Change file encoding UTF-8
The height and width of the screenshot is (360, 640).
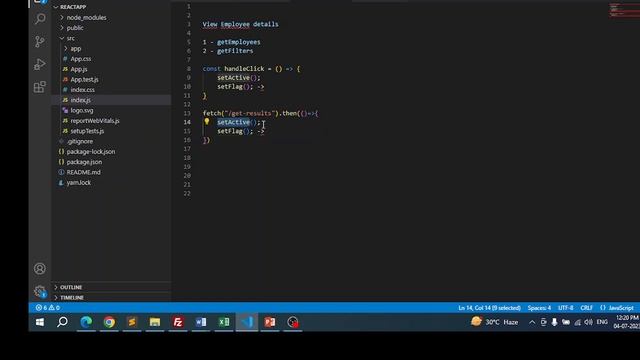(x=566, y=308)
